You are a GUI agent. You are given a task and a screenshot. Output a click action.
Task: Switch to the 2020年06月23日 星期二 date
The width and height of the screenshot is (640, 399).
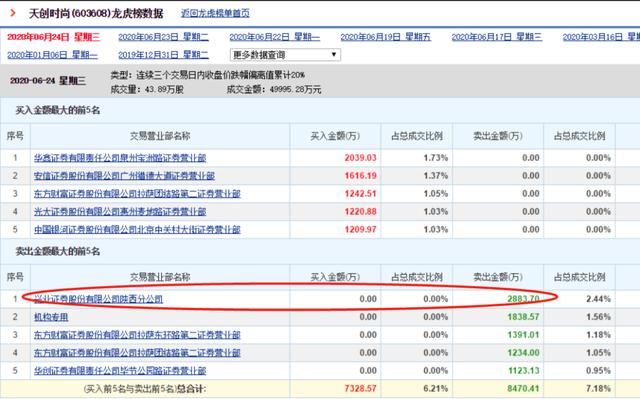pos(163,37)
